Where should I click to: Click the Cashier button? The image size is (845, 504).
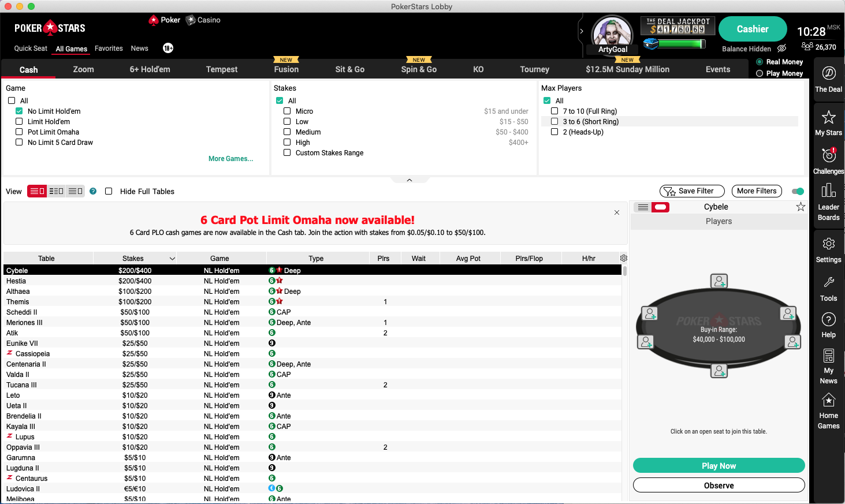(752, 29)
